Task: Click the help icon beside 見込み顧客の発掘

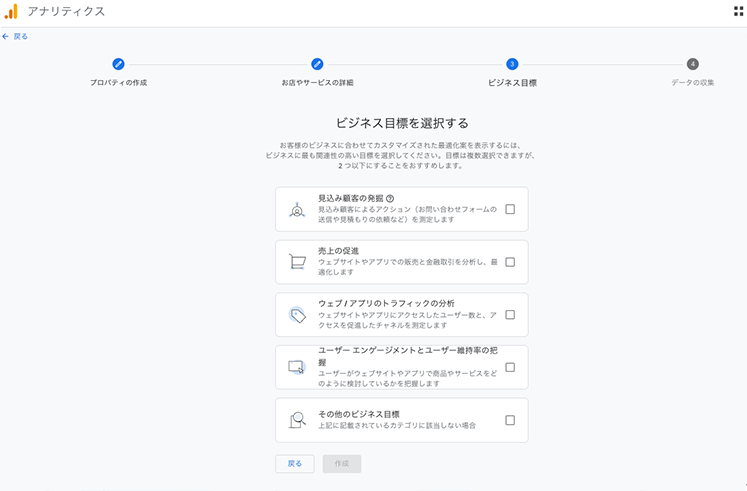Action: tap(390, 199)
